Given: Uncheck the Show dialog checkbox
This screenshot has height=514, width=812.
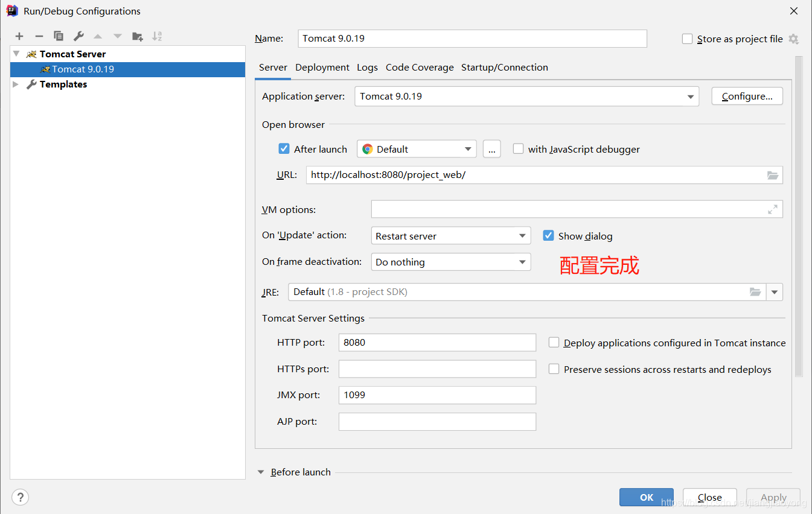Looking at the screenshot, I should (x=548, y=235).
